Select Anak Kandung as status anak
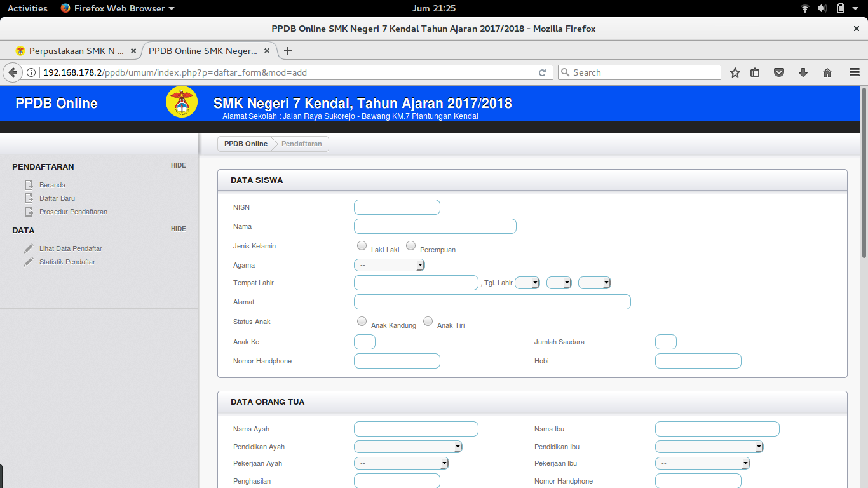This screenshot has width=868, height=488. pos(362,321)
